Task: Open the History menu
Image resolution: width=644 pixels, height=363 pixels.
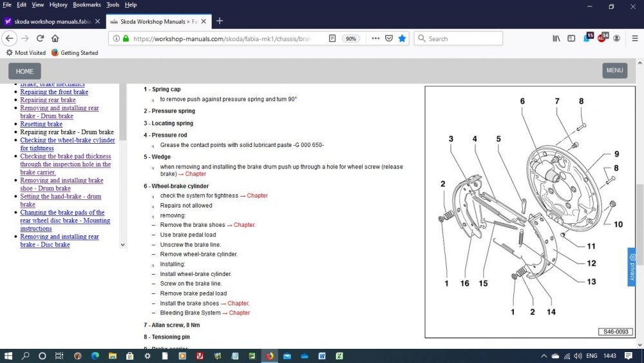Action: click(x=59, y=5)
